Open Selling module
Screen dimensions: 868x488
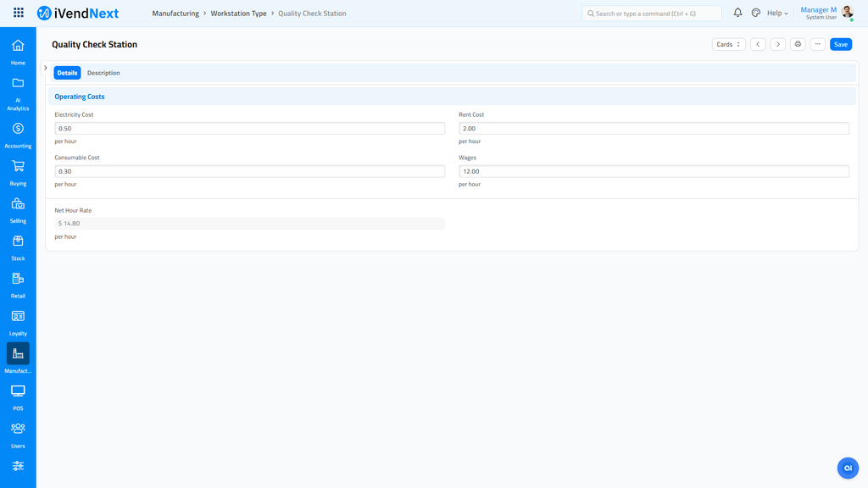point(18,211)
